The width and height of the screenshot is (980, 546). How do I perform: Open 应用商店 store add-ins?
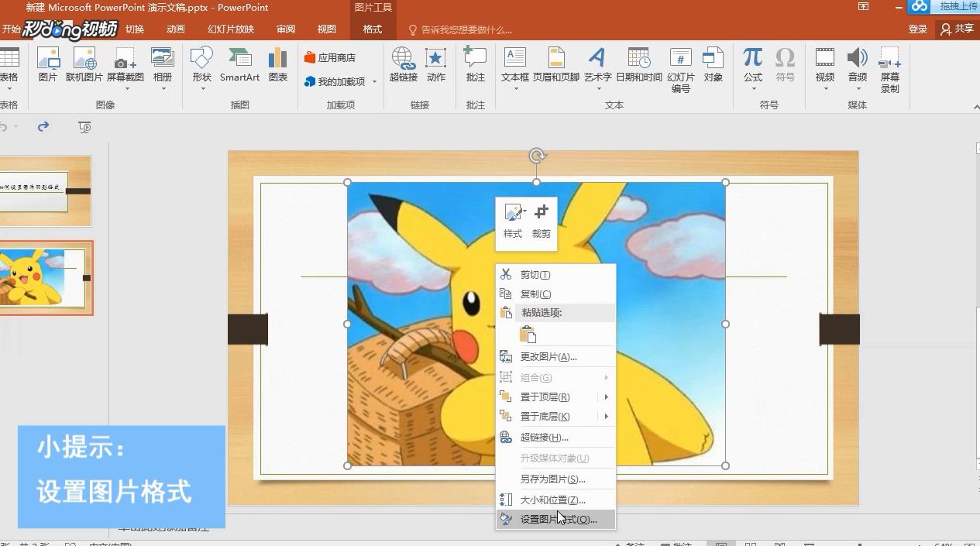click(x=330, y=57)
